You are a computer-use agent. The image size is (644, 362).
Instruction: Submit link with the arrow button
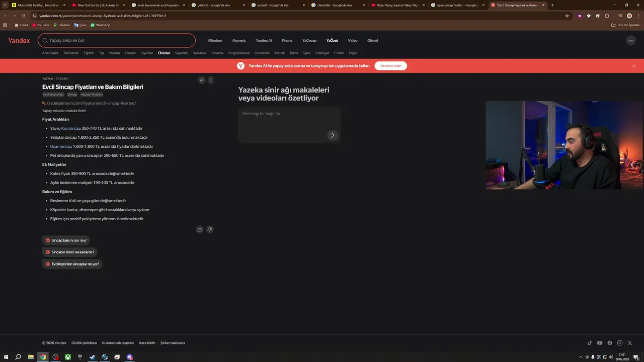coord(333,135)
